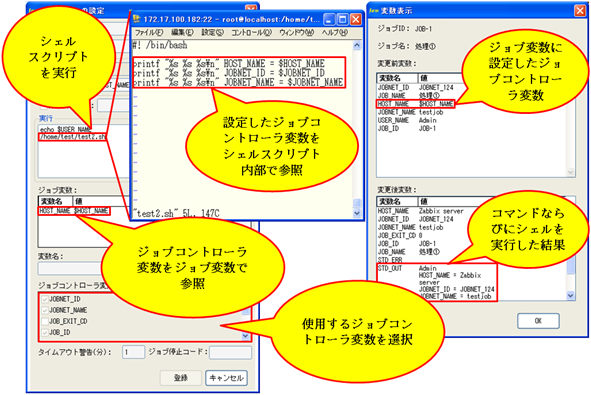Viewport: 591px width, 395px height.
Task: Click the Tera Term icon in the terminal title bar
Action: [136, 19]
